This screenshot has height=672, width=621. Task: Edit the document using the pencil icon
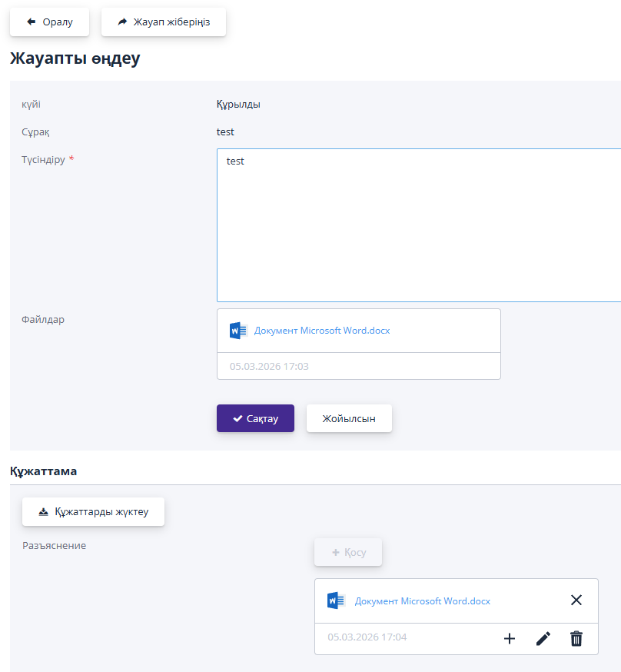click(x=543, y=638)
